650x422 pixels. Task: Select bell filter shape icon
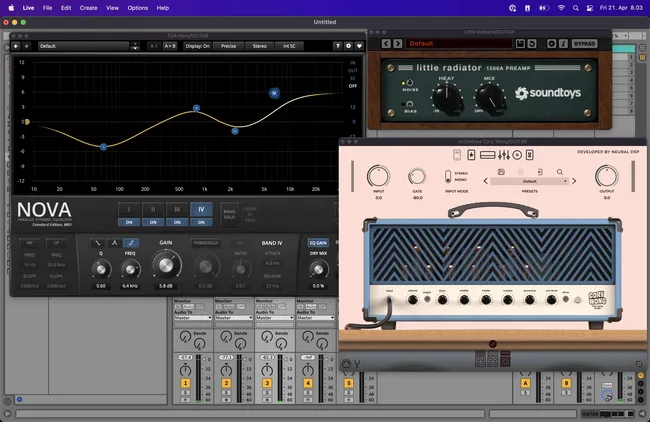[114, 243]
